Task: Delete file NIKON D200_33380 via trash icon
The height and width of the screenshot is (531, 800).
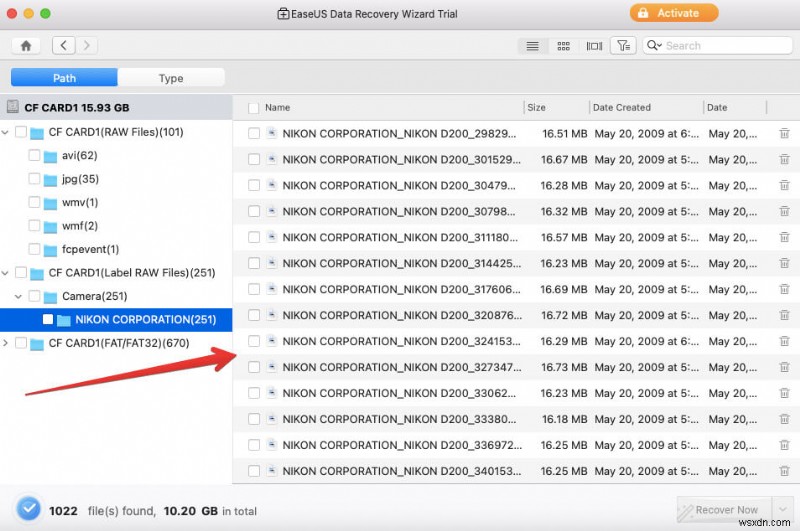Action: click(x=784, y=419)
